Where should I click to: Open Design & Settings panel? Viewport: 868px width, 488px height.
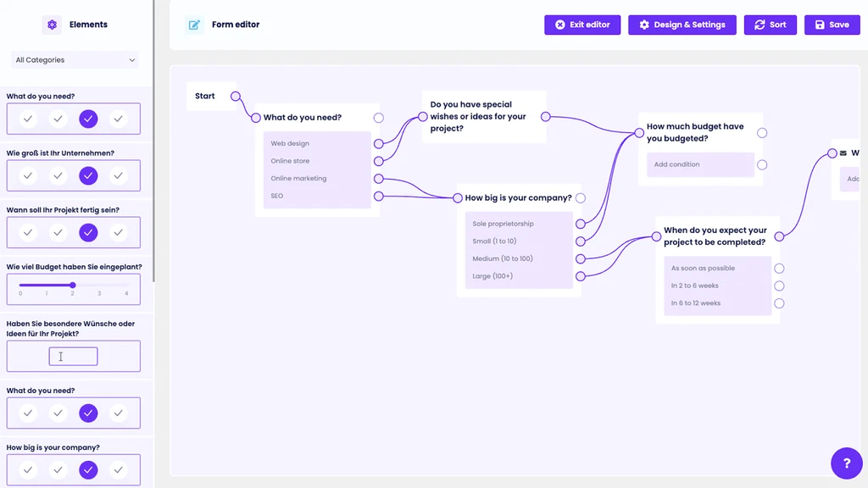682,25
